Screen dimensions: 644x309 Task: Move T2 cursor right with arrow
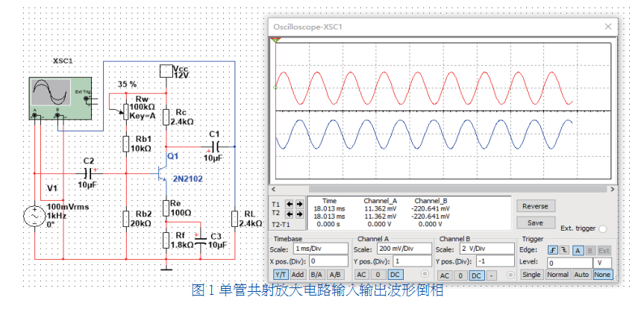click(300, 213)
